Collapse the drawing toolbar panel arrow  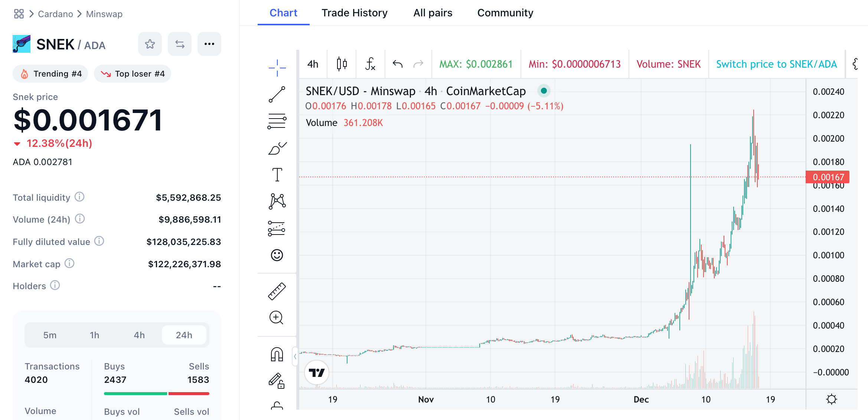(x=295, y=356)
